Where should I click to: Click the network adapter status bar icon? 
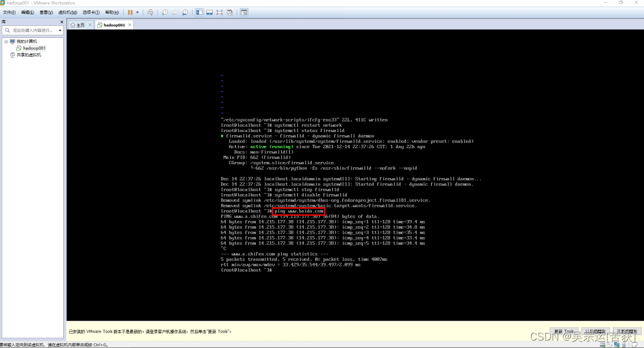click(618, 345)
